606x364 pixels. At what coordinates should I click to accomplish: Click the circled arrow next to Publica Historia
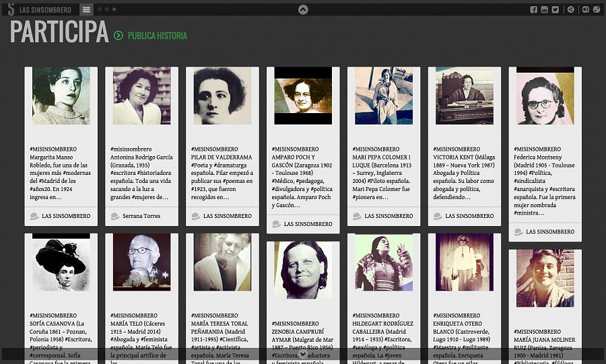tap(119, 36)
